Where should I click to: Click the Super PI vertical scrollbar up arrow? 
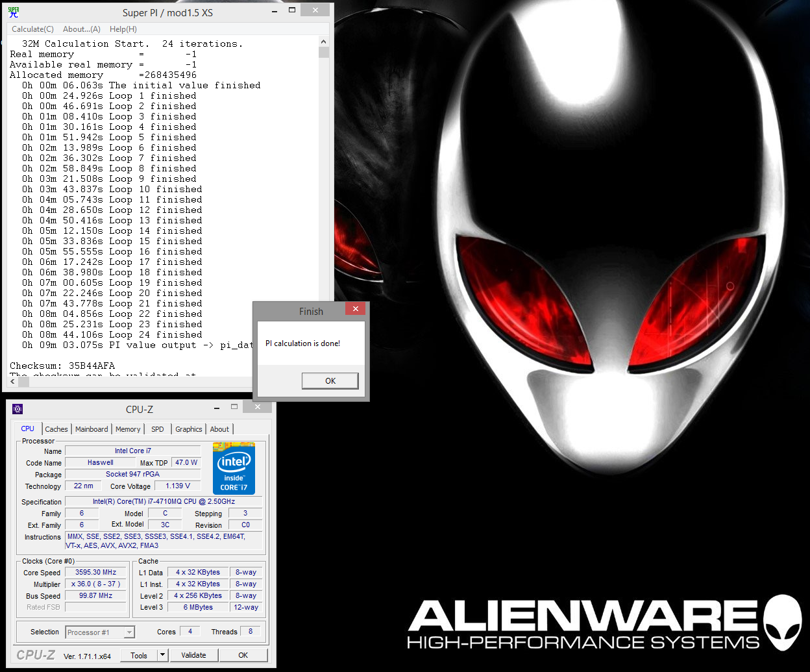324,42
